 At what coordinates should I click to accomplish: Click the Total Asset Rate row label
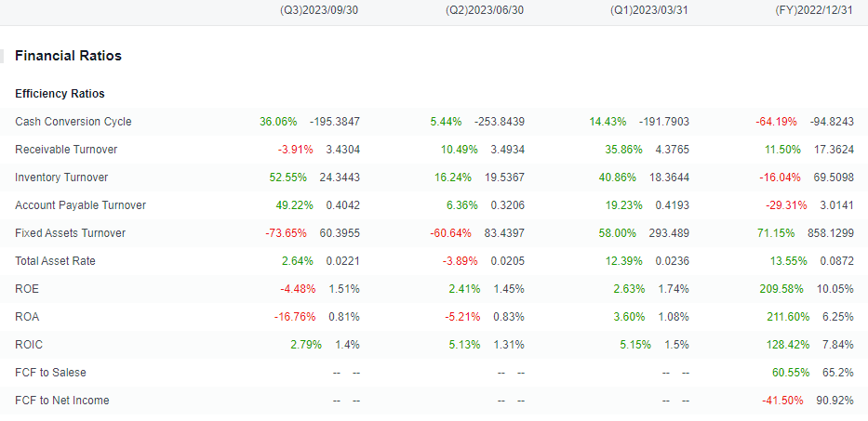coord(55,261)
